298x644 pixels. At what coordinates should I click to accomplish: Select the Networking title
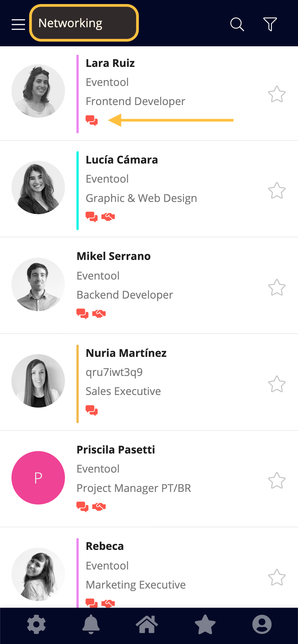tap(70, 23)
